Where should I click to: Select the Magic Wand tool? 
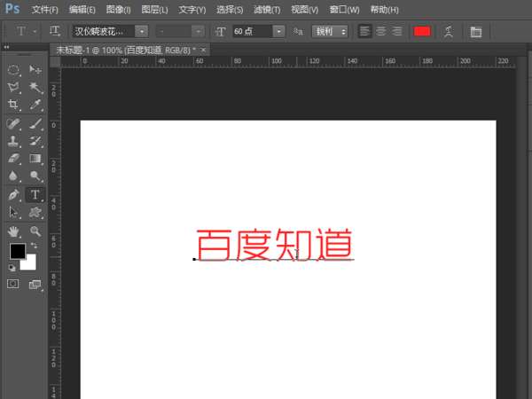(35, 87)
